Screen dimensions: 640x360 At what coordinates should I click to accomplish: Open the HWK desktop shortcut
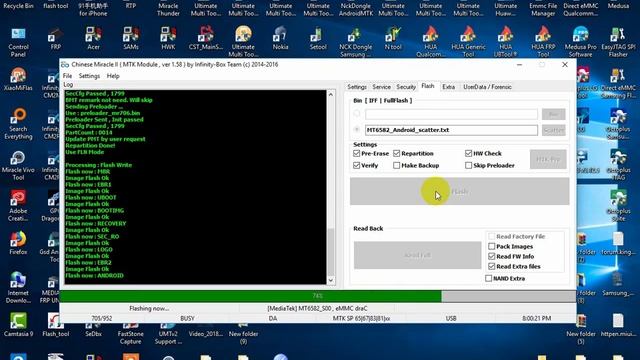[x=168, y=39]
